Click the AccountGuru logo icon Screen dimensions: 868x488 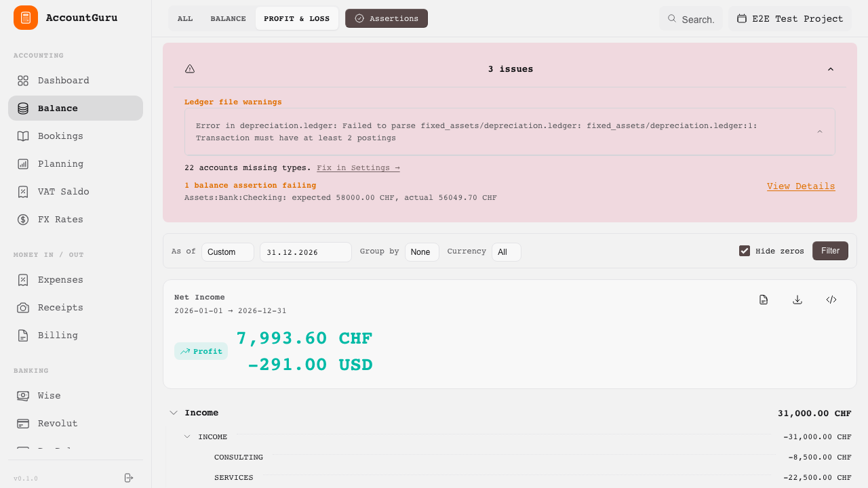pyautogui.click(x=26, y=18)
